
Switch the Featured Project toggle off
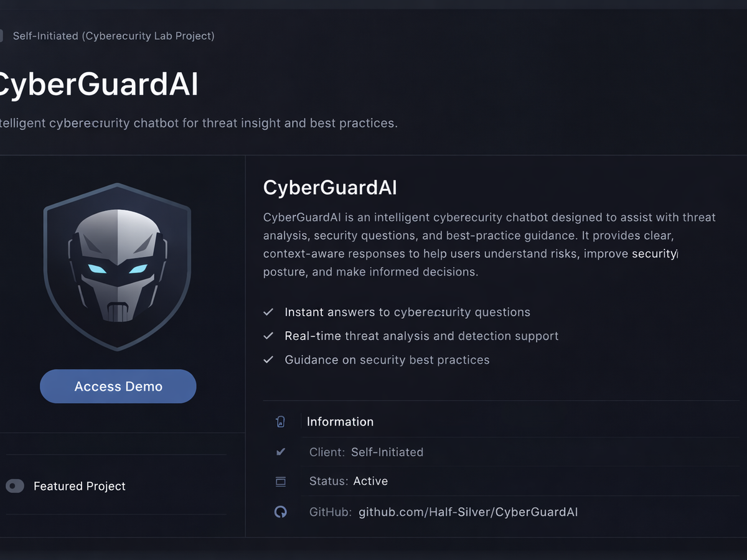click(x=15, y=486)
